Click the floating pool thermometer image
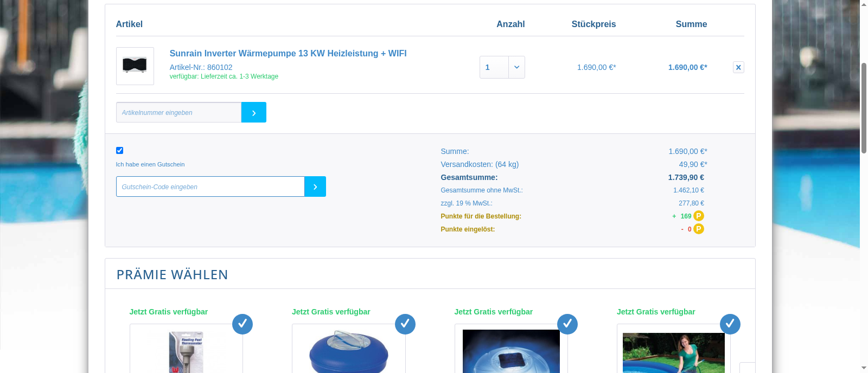Viewport: 868px width, 373px height. (x=186, y=352)
